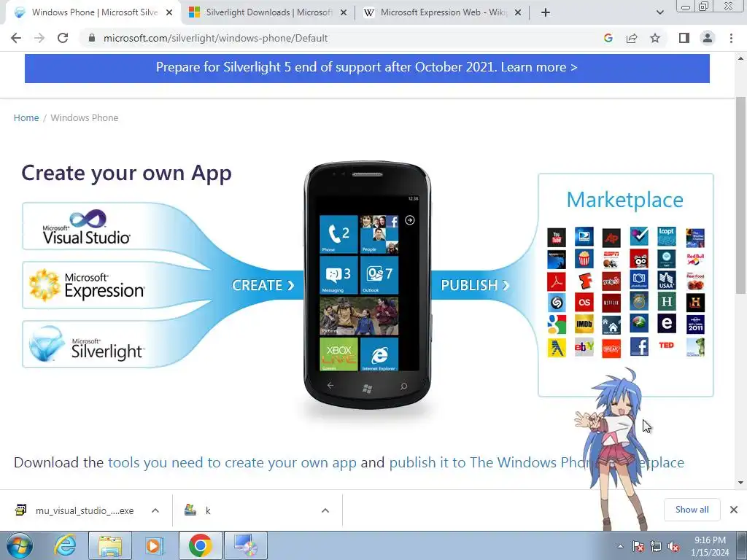Image resolution: width=747 pixels, height=560 pixels.
Task: Expand options for the k download
Action: [325, 510]
